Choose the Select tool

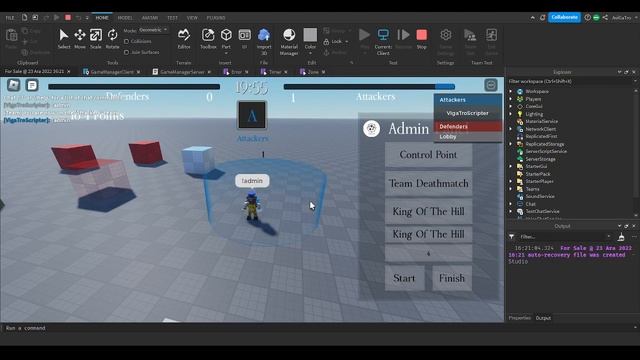pyautogui.click(x=63, y=39)
